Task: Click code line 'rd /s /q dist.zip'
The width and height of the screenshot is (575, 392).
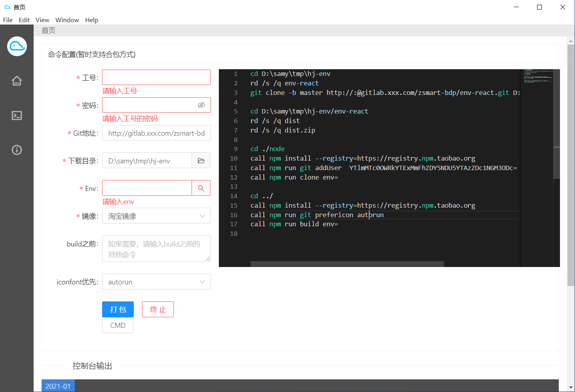Action: (x=283, y=130)
